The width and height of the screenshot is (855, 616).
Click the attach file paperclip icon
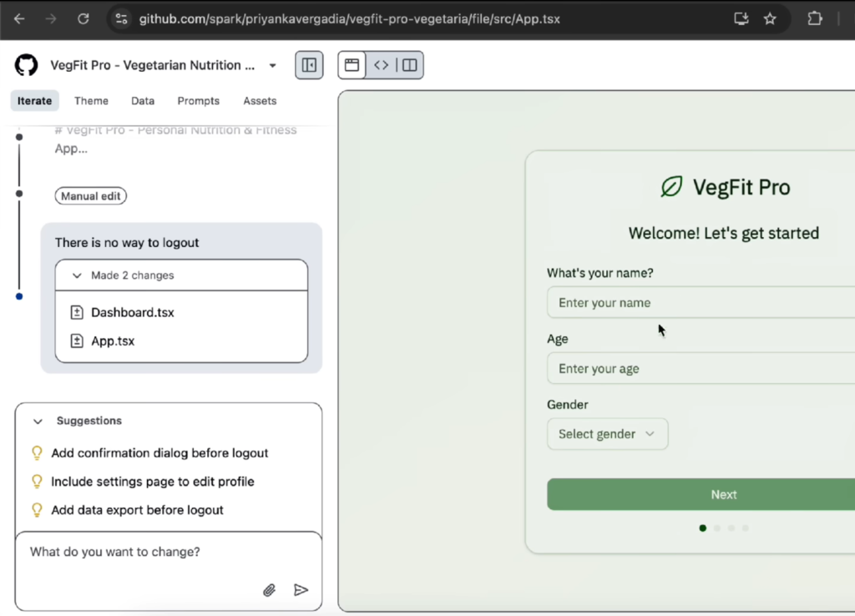click(x=269, y=590)
